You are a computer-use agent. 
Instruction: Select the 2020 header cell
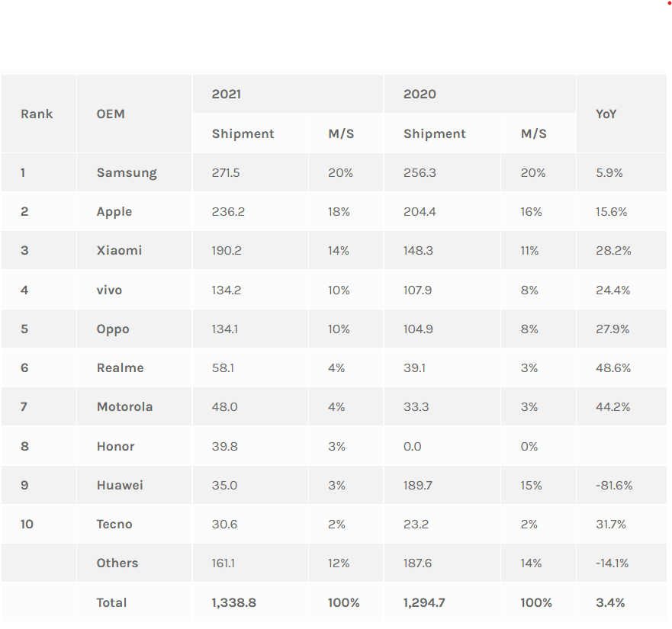click(x=420, y=94)
